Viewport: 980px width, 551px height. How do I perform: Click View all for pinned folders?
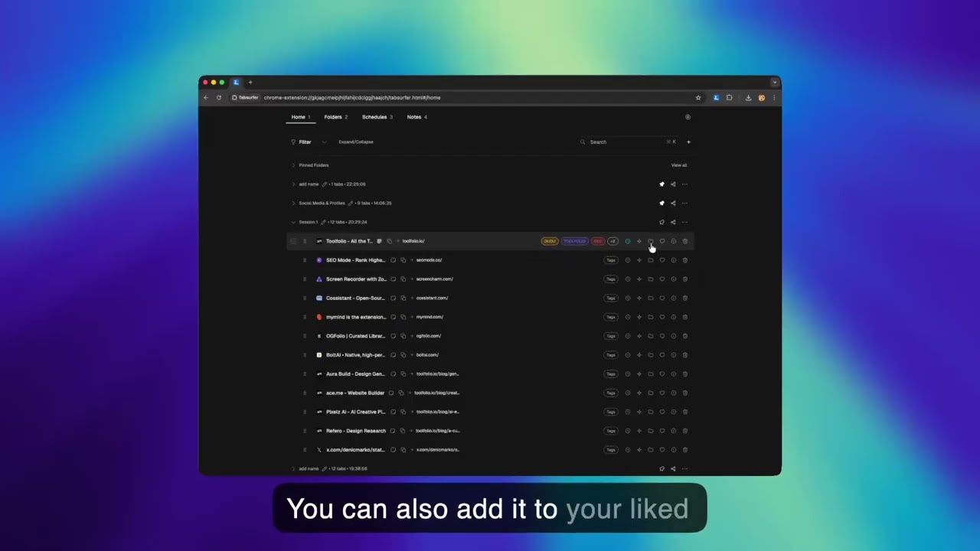click(679, 165)
